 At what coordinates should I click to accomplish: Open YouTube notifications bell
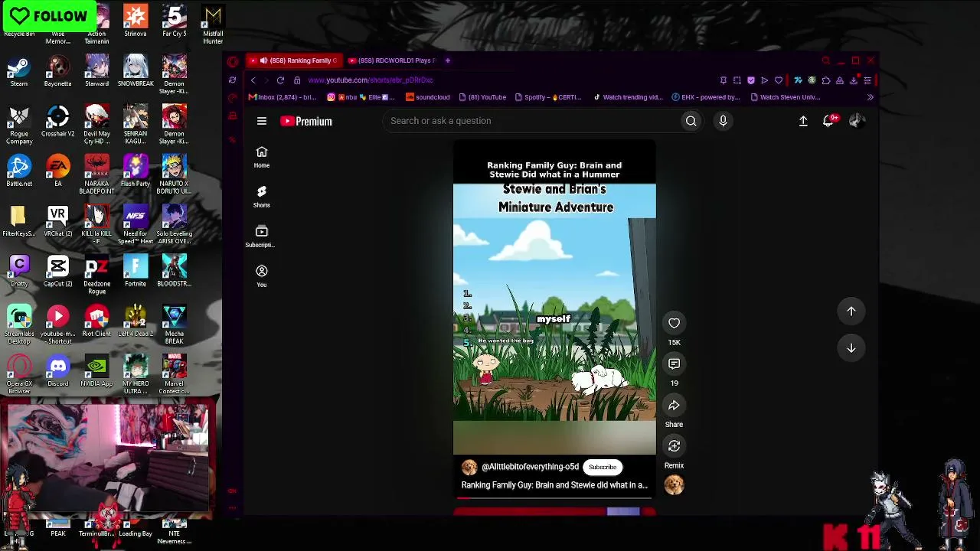point(828,121)
